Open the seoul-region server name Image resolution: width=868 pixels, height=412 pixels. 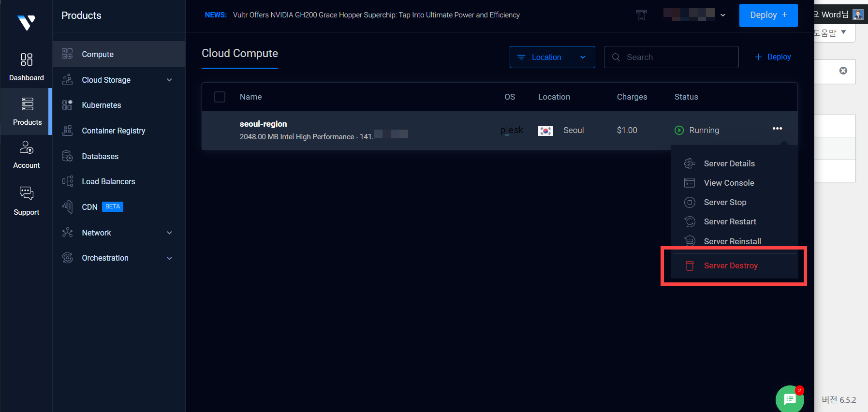tap(264, 124)
